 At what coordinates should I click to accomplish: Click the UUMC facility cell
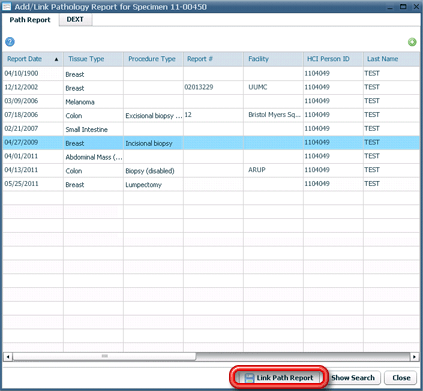click(x=273, y=87)
